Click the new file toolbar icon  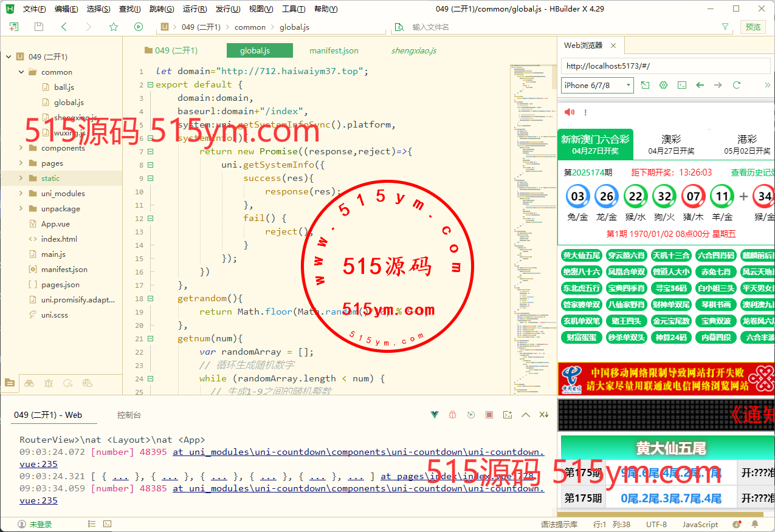pyautogui.click(x=14, y=27)
